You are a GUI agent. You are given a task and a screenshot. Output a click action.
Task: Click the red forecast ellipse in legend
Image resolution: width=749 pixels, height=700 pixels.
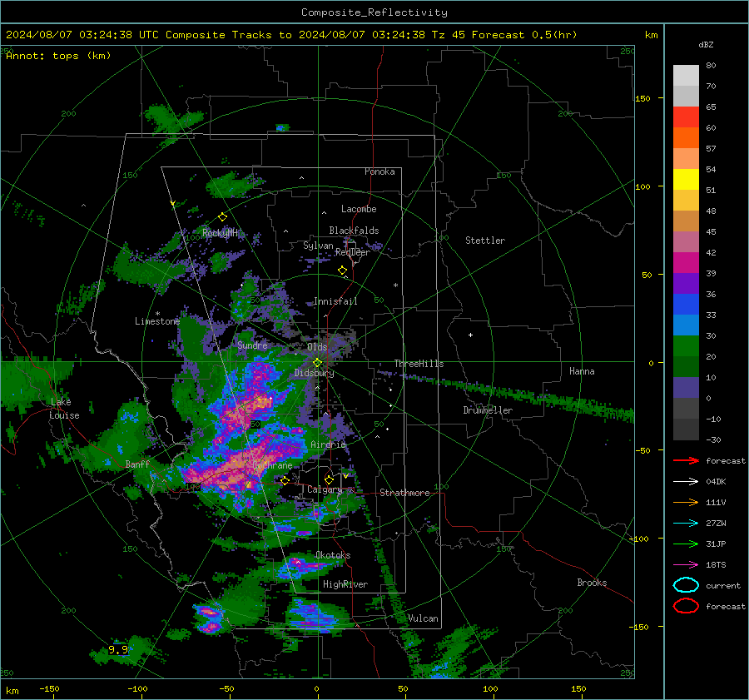pyautogui.click(x=686, y=606)
